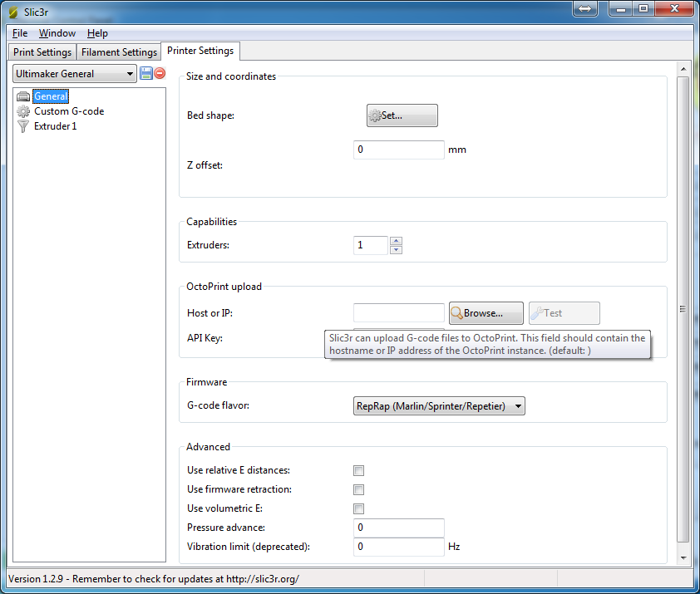Select the Printer Settings tab
The width and height of the screenshot is (700, 594).
(x=200, y=51)
